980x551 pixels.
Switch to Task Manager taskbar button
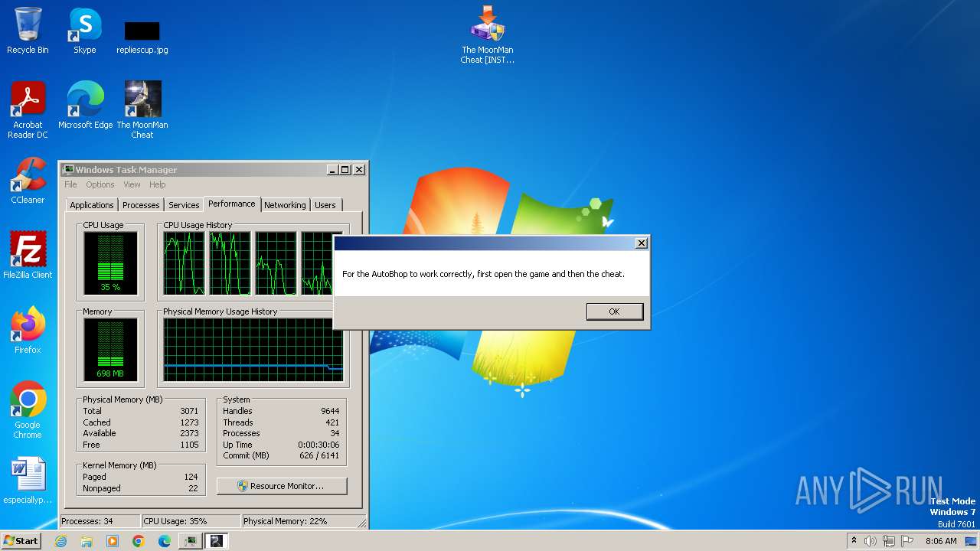click(x=190, y=541)
